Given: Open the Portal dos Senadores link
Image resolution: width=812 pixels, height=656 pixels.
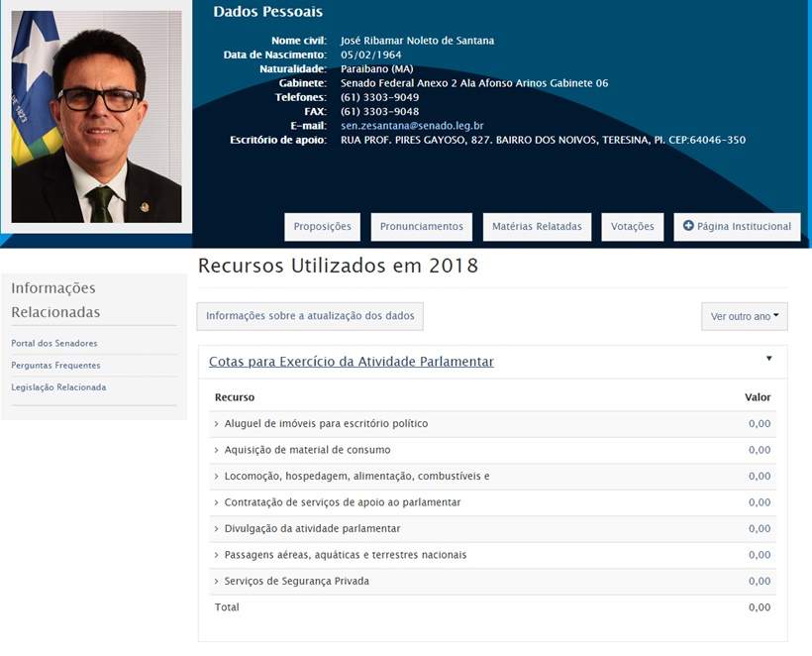Looking at the screenshot, I should click(x=53, y=343).
